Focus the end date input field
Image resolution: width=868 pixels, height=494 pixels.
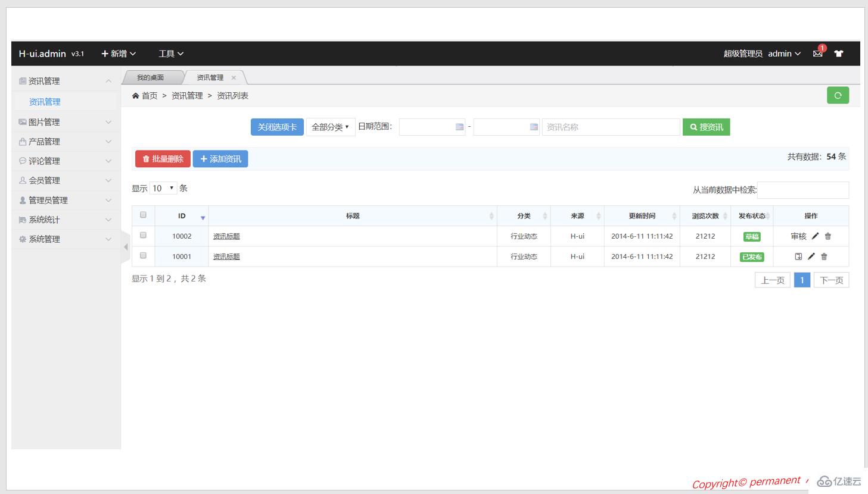(x=506, y=127)
